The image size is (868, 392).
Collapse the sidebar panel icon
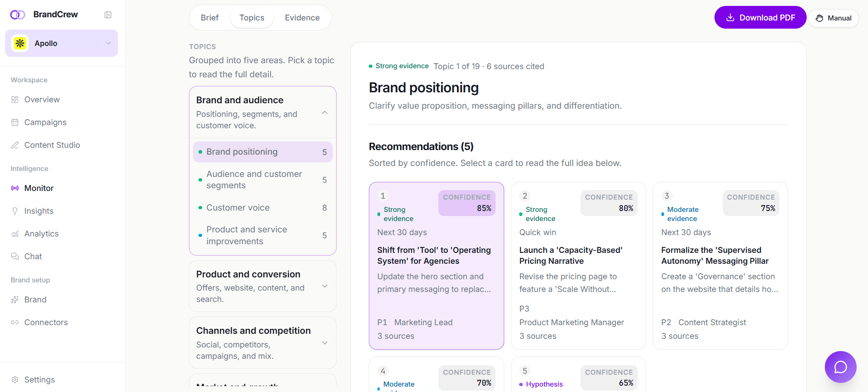point(108,15)
